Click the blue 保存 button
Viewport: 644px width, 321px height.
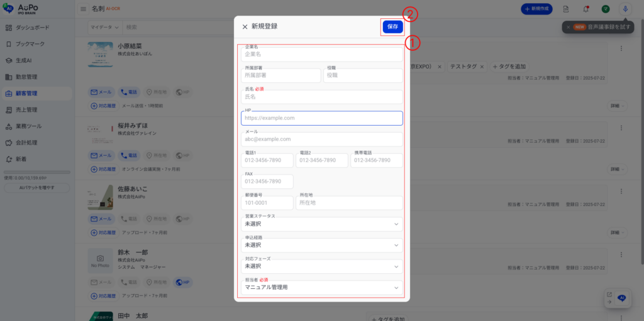[x=392, y=27]
